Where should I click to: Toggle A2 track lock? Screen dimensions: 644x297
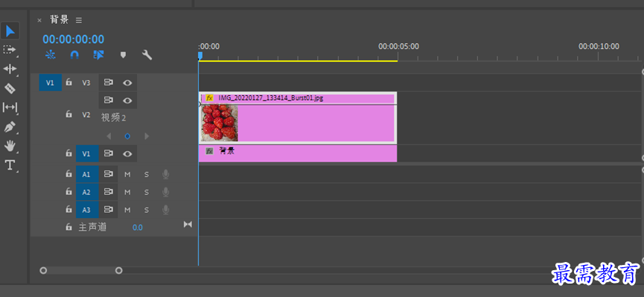tap(69, 192)
